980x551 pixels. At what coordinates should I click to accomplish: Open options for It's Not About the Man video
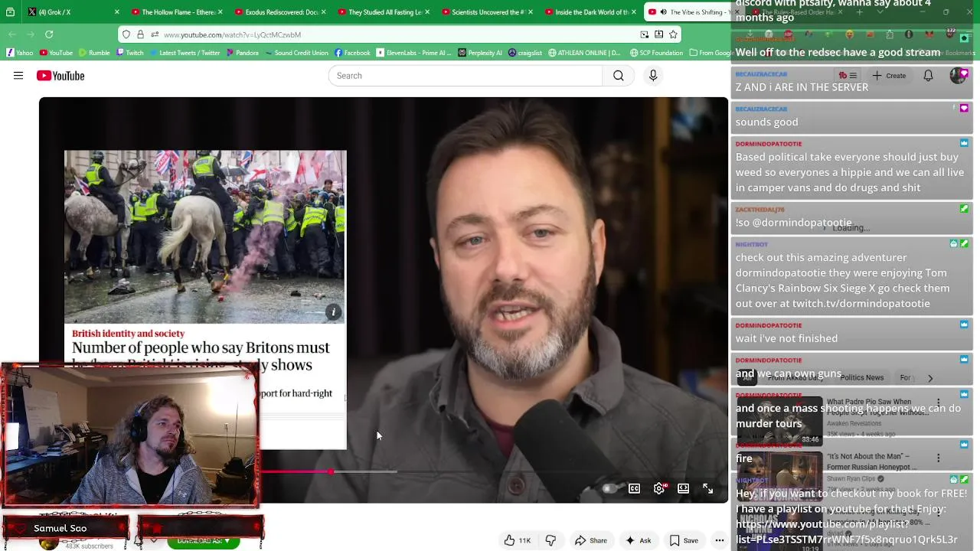(938, 458)
